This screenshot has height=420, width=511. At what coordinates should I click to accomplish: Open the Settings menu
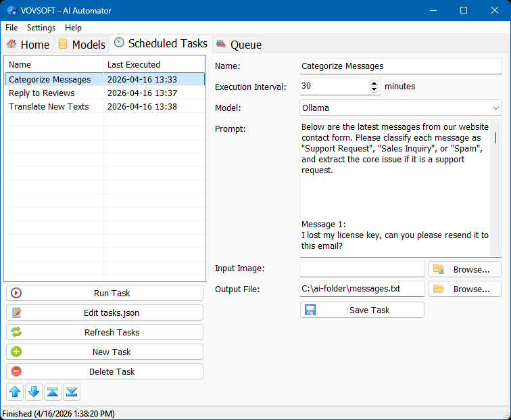[x=41, y=28]
